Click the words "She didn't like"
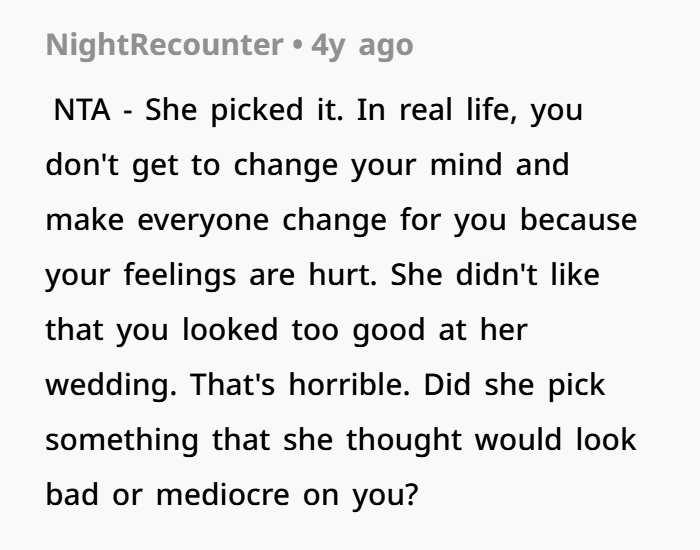Screen dimensions: 700x550 pyautogui.click(x=500, y=275)
